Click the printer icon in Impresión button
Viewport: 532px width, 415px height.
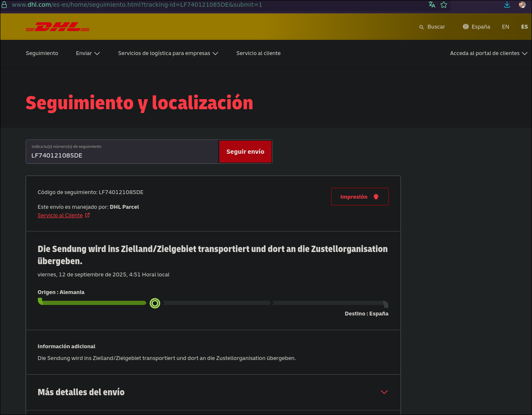click(x=376, y=197)
